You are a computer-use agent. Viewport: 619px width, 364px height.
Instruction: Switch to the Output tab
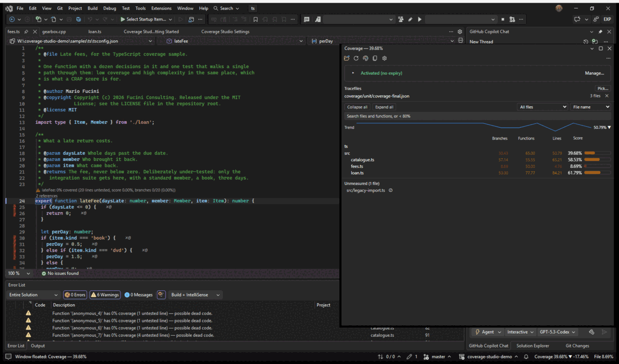[38, 346]
